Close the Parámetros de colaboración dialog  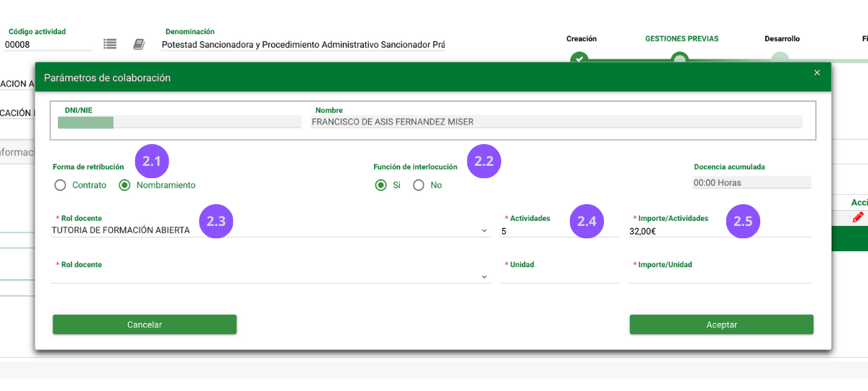pyautogui.click(x=817, y=72)
